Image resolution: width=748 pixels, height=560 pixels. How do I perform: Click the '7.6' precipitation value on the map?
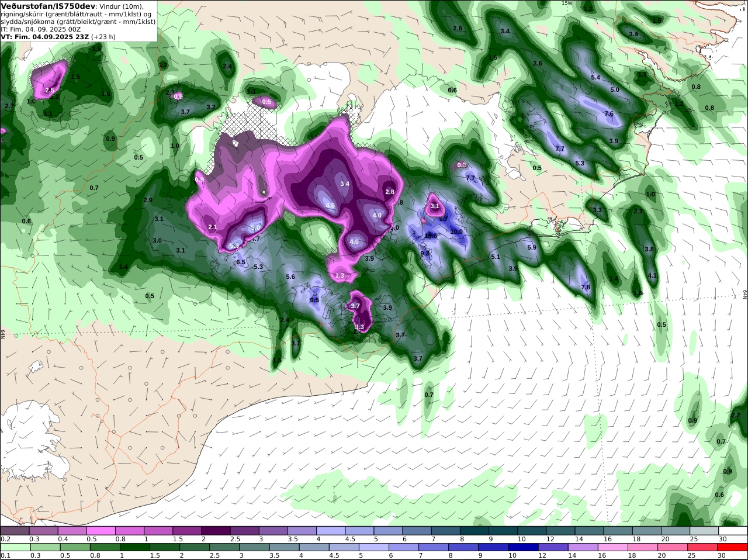(609, 114)
